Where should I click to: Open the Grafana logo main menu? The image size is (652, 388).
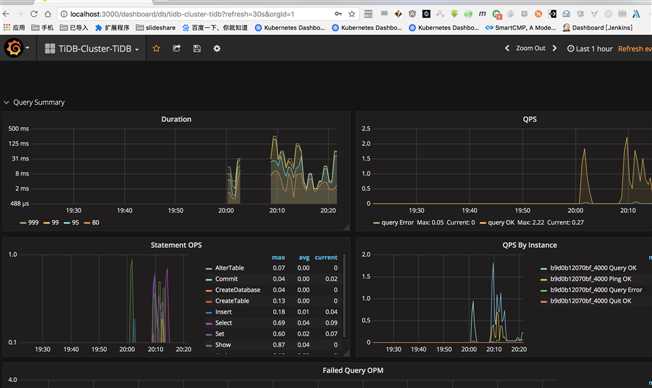(x=13, y=48)
